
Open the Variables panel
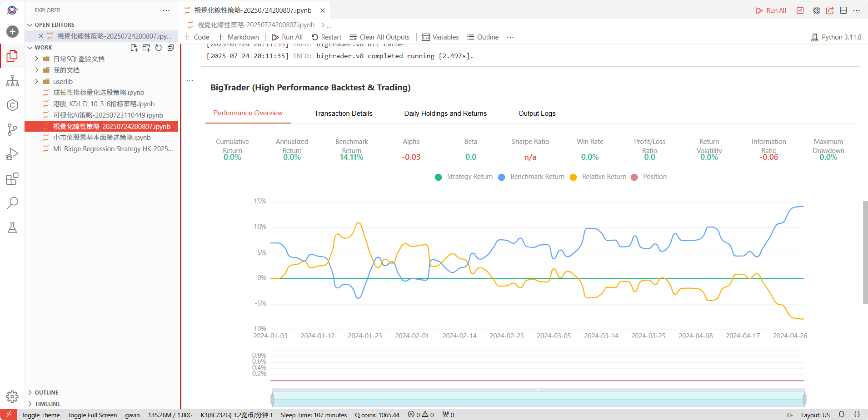tap(440, 37)
